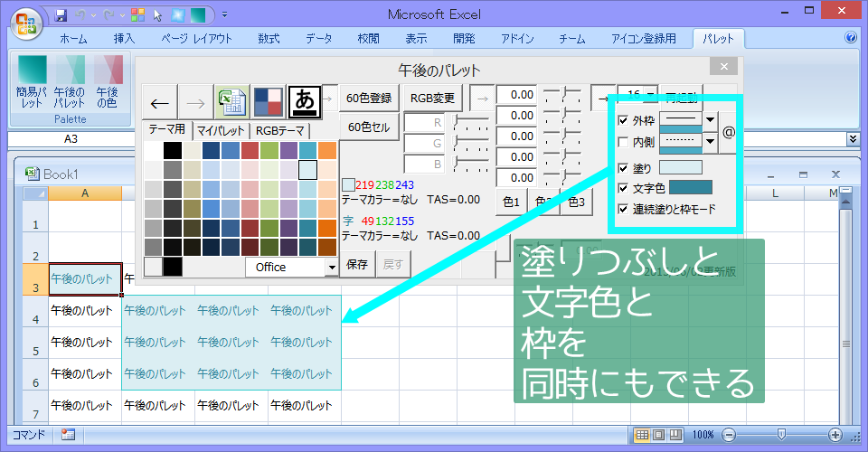
Task: Open the Office theme dropdown
Action: (x=332, y=268)
